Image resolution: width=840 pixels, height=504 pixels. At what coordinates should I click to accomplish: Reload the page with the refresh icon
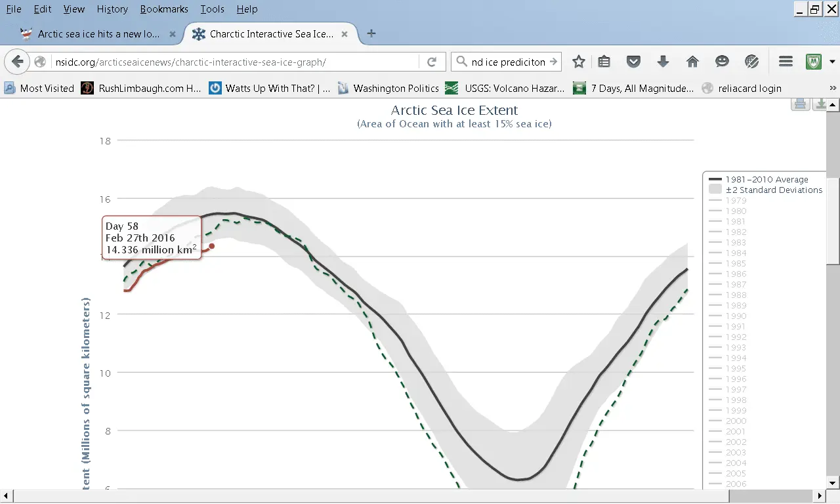432,62
